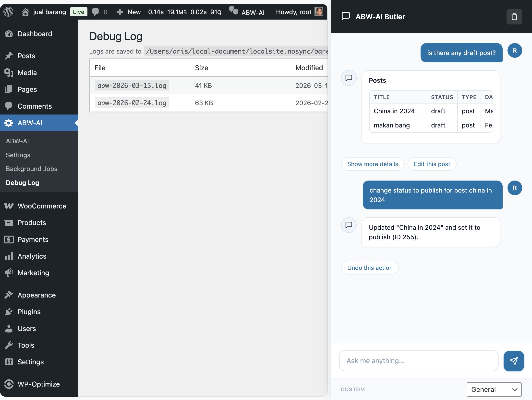Screen dimensions: 532x400
Task: Click the log path /Users/aris text
Action: click(236, 51)
